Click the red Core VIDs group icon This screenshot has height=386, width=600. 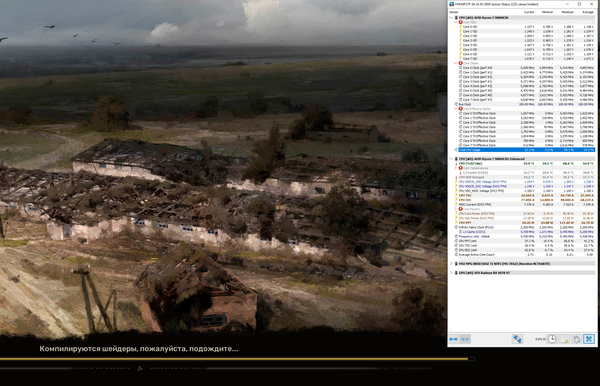pos(460,22)
